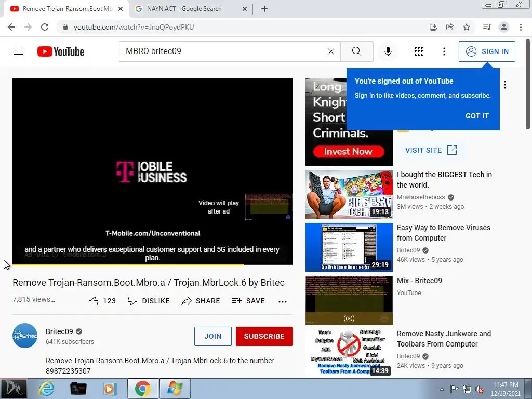The image size is (532, 399).
Task: Click the red SUBSCRIBE button
Action: 264,336
